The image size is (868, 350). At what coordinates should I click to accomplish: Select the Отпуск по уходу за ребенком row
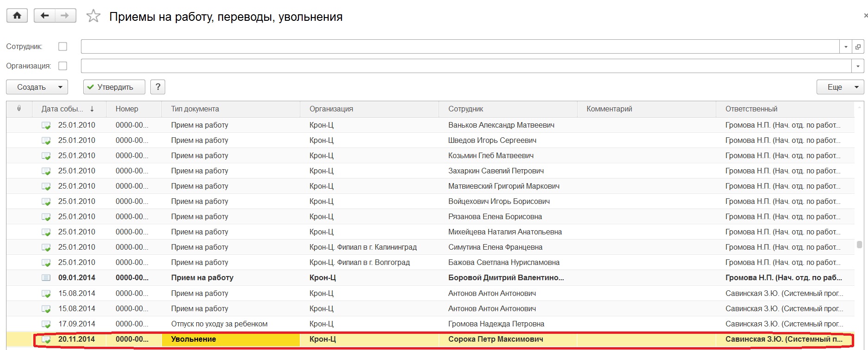tap(219, 324)
